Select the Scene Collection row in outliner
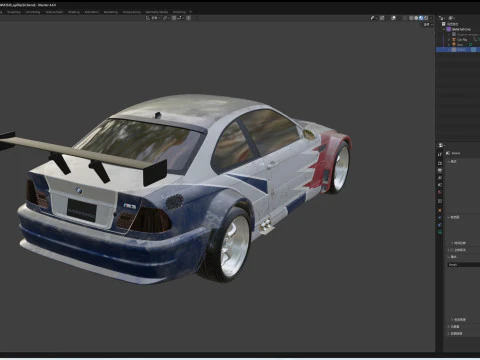The width and height of the screenshot is (480, 360). [458, 24]
